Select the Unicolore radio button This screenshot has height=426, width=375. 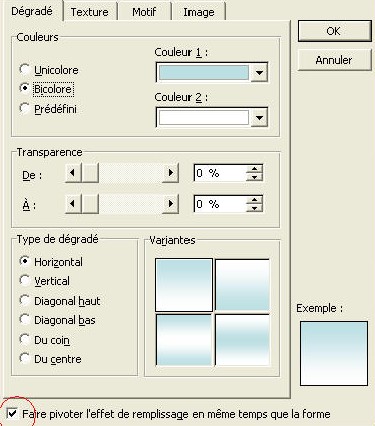point(24,70)
